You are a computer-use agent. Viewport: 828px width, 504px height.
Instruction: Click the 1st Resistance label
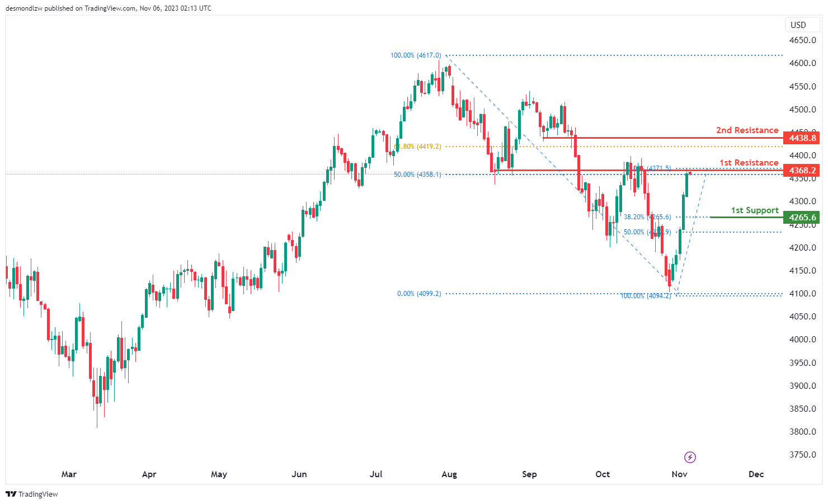(x=749, y=162)
